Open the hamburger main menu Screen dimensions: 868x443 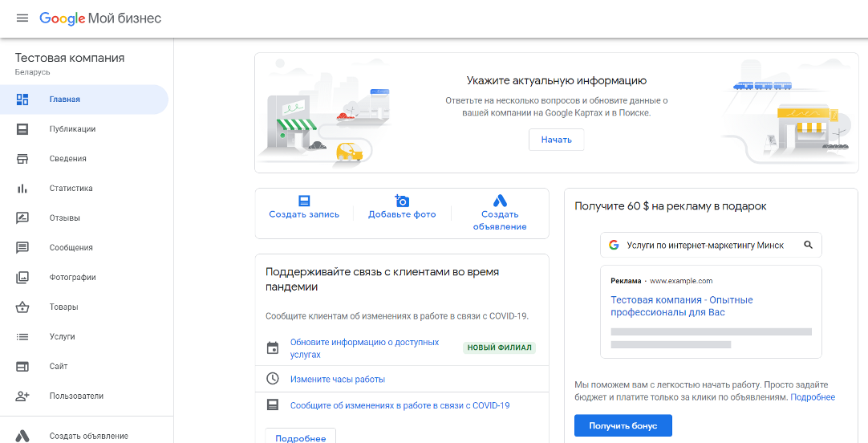[22, 18]
